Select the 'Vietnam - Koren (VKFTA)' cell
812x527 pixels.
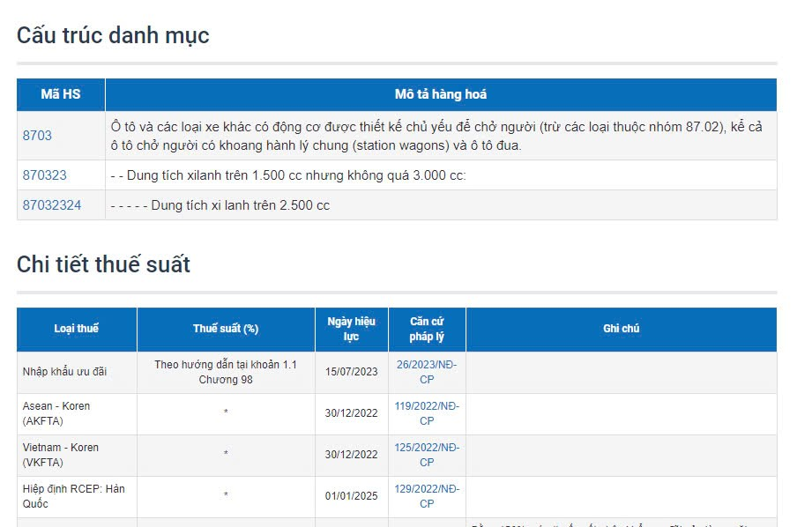pyautogui.click(x=60, y=455)
